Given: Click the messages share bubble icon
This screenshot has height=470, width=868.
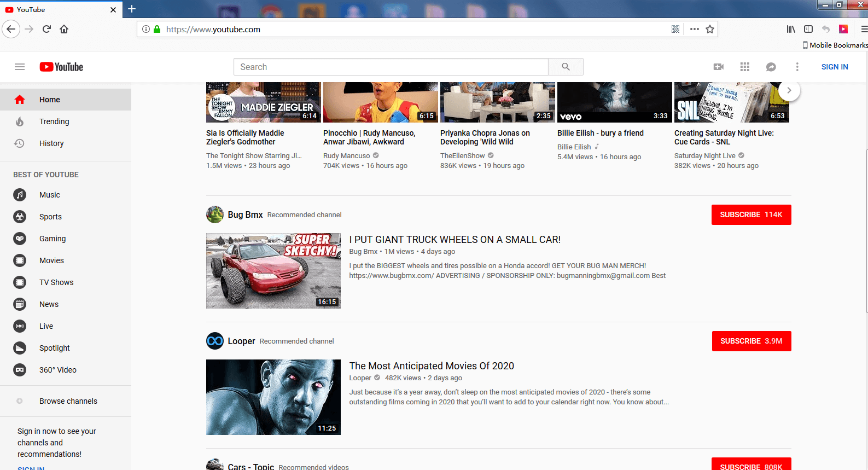Looking at the screenshot, I should (771, 67).
